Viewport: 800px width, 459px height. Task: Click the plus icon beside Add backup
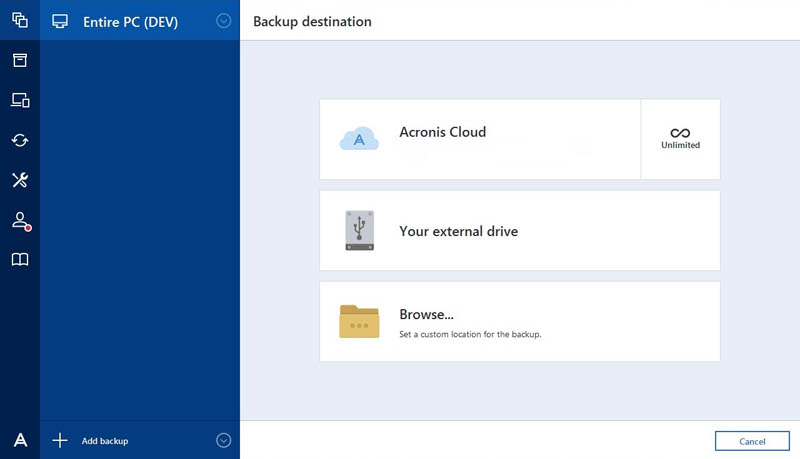(x=60, y=440)
